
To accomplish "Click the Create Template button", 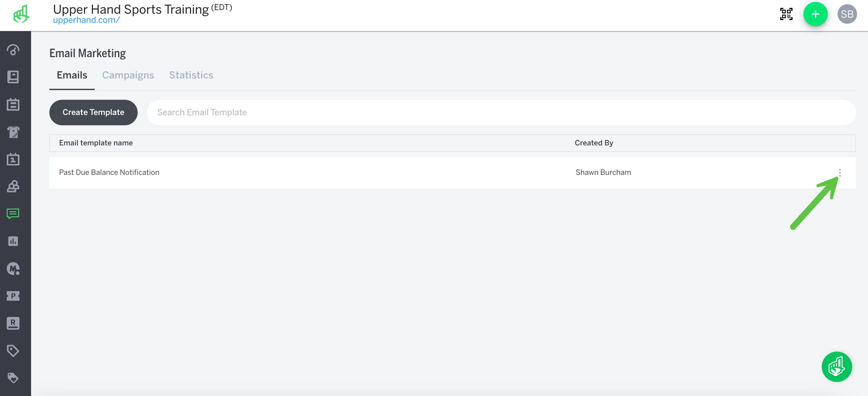I will (93, 112).
